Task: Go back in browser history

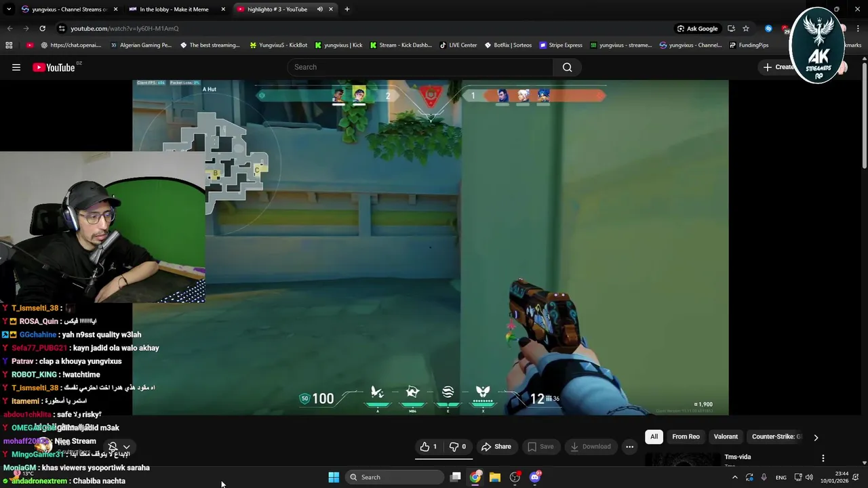Action: (x=9, y=28)
